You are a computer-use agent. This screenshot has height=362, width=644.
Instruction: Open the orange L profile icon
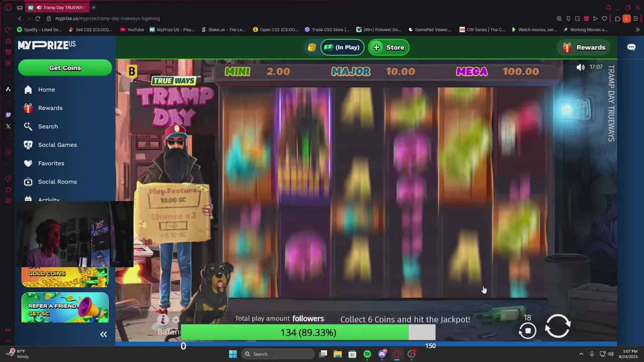point(626,19)
